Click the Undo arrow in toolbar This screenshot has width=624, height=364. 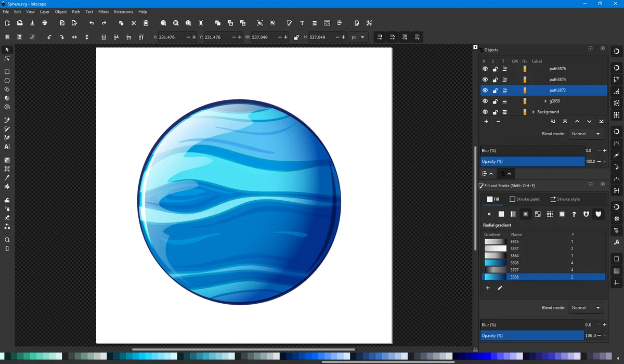[x=92, y=23]
